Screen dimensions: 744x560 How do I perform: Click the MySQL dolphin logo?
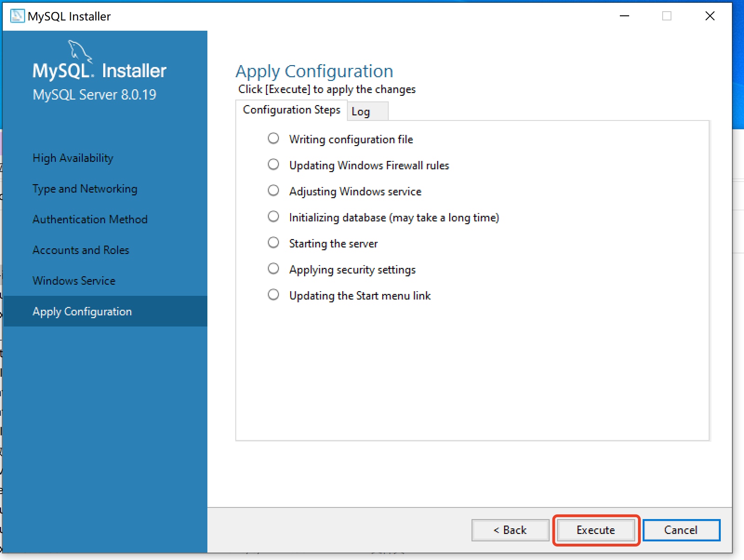pos(80,51)
